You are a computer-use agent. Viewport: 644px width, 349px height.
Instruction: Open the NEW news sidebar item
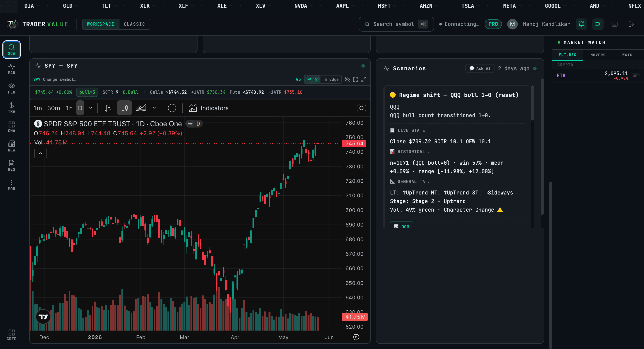point(11,146)
